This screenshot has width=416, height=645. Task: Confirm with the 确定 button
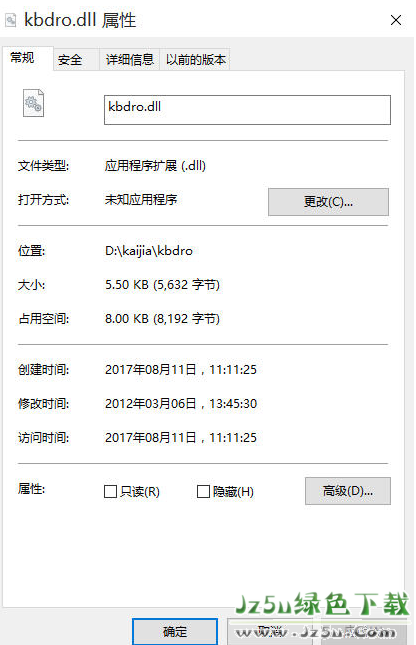(x=175, y=631)
